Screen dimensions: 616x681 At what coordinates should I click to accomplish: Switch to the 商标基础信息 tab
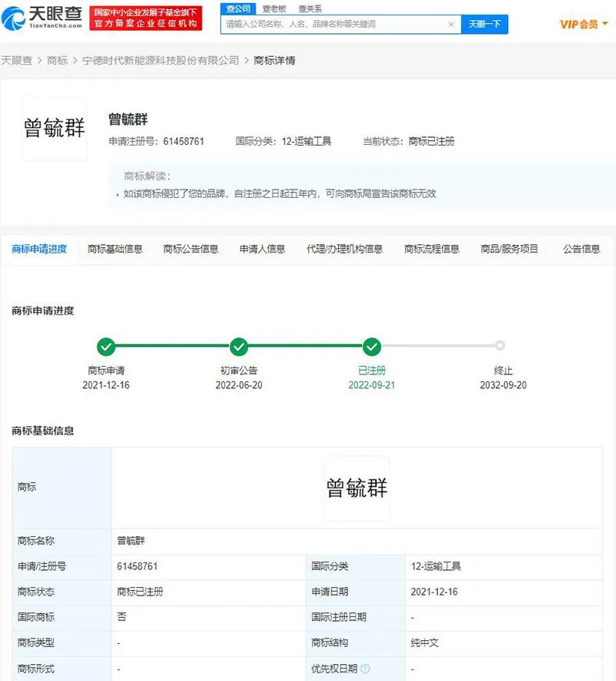point(114,248)
